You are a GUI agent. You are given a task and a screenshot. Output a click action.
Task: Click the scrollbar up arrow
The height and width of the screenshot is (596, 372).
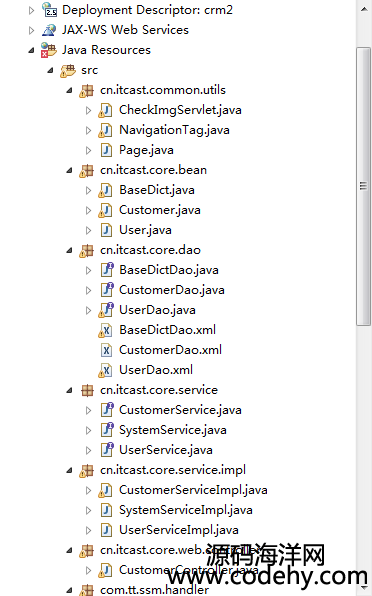(x=363, y=8)
